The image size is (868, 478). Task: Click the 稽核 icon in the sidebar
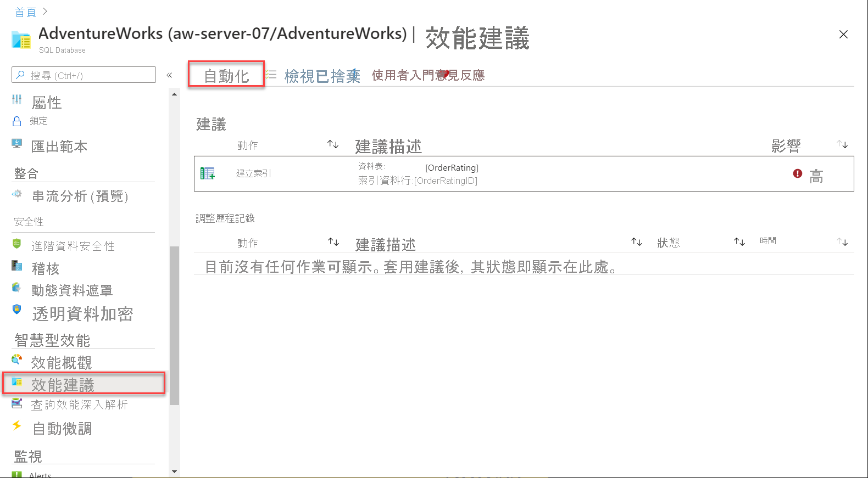pyautogui.click(x=17, y=266)
